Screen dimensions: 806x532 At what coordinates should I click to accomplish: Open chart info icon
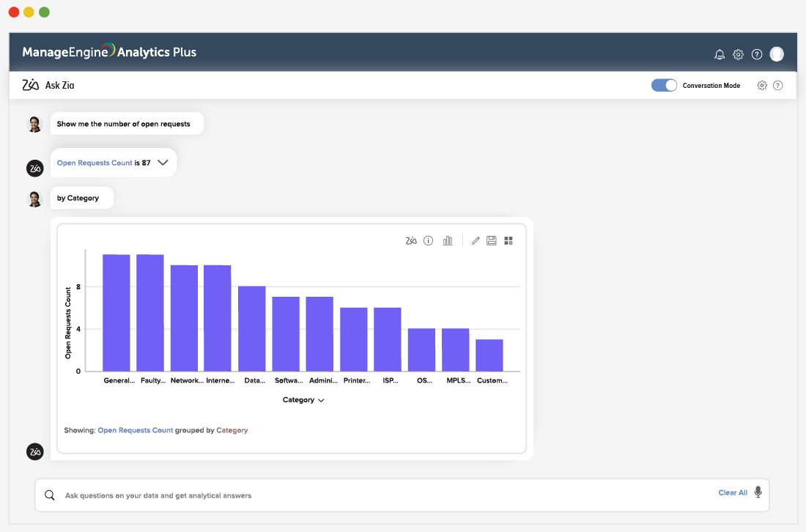[429, 240]
